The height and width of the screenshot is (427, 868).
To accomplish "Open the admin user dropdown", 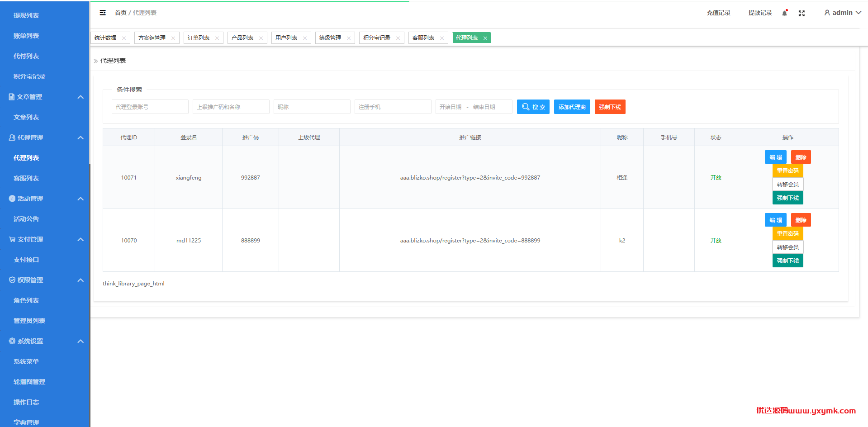I will pyautogui.click(x=843, y=13).
